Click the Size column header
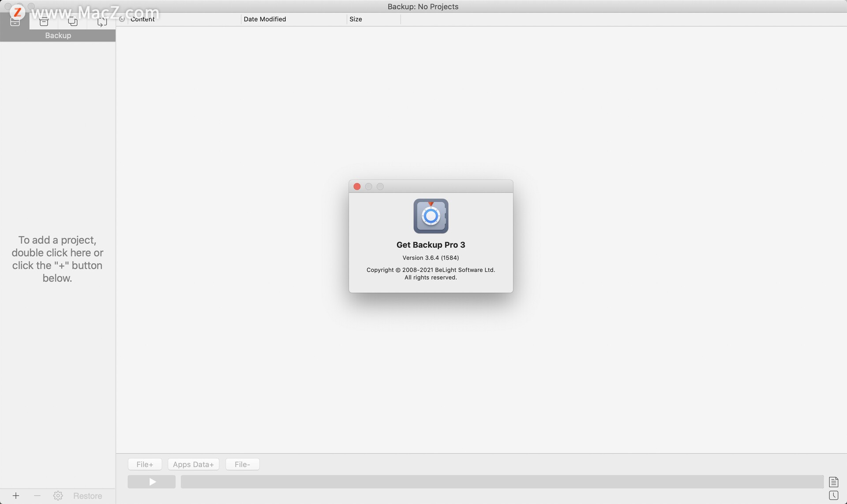 pyautogui.click(x=356, y=19)
